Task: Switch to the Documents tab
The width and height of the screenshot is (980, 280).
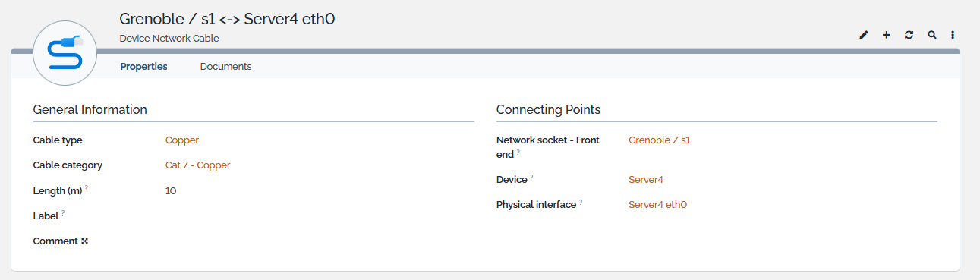Action: coord(225,67)
